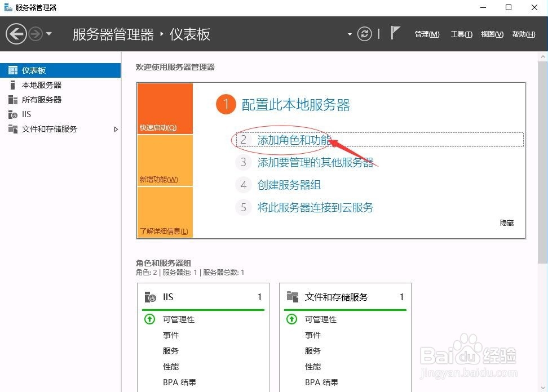Open the notifications flag icon
548x392 pixels.
[x=394, y=33]
